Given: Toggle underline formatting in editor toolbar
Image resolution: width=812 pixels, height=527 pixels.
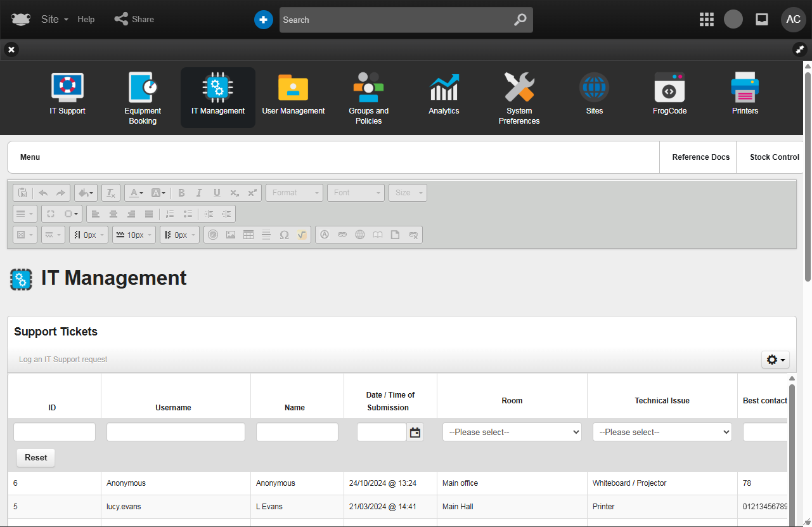Looking at the screenshot, I should (x=217, y=193).
